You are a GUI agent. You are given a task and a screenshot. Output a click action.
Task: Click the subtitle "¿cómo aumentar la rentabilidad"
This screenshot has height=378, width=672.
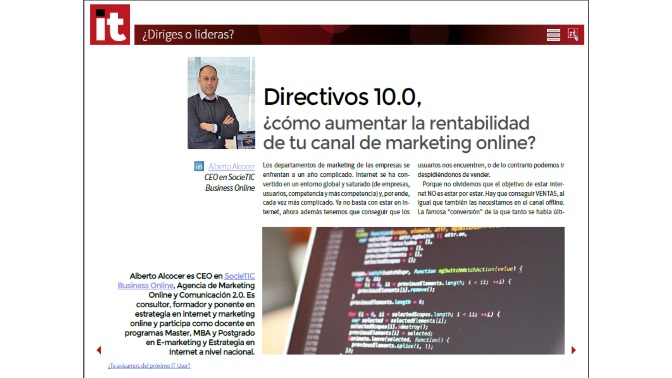tap(396, 123)
